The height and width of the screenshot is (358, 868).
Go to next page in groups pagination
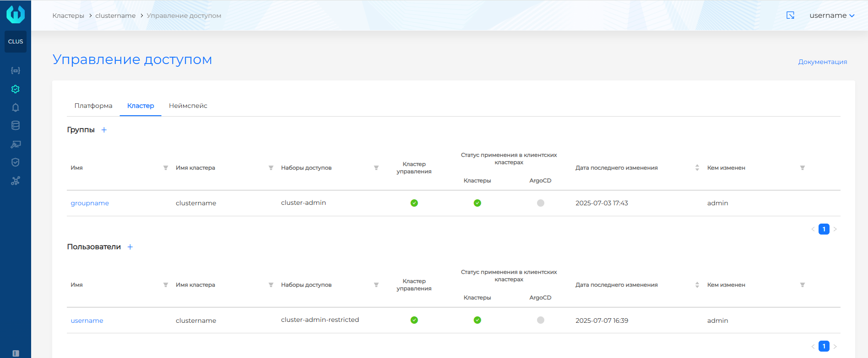[835, 229]
